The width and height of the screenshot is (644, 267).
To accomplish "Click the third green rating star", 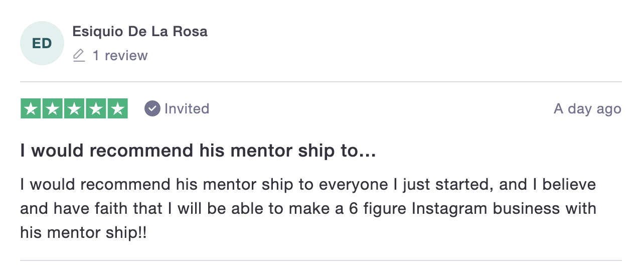I will coord(74,109).
